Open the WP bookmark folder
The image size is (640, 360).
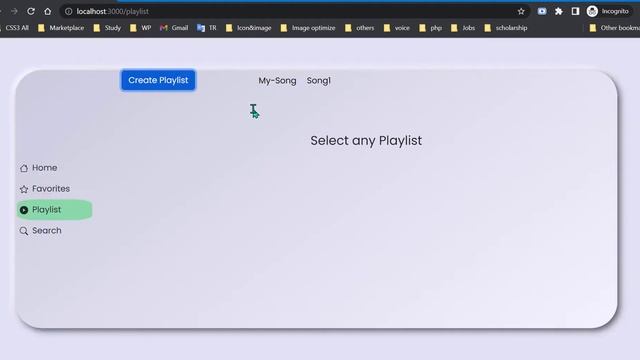point(141,28)
